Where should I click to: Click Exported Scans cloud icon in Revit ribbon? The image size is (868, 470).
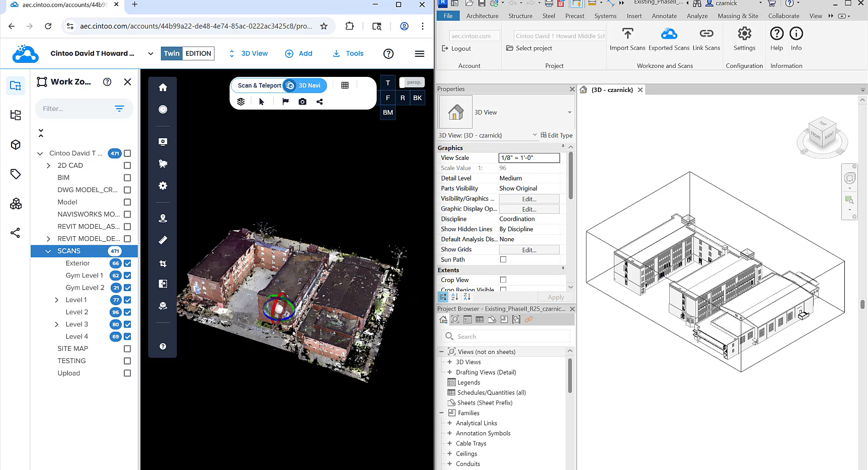669,40
